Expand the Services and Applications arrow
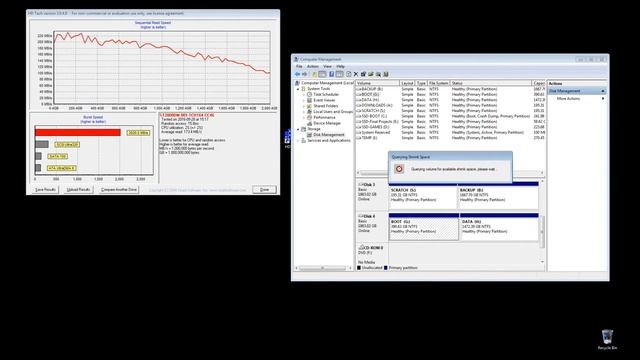Image resolution: width=640 pixels, height=360 pixels. (298, 140)
